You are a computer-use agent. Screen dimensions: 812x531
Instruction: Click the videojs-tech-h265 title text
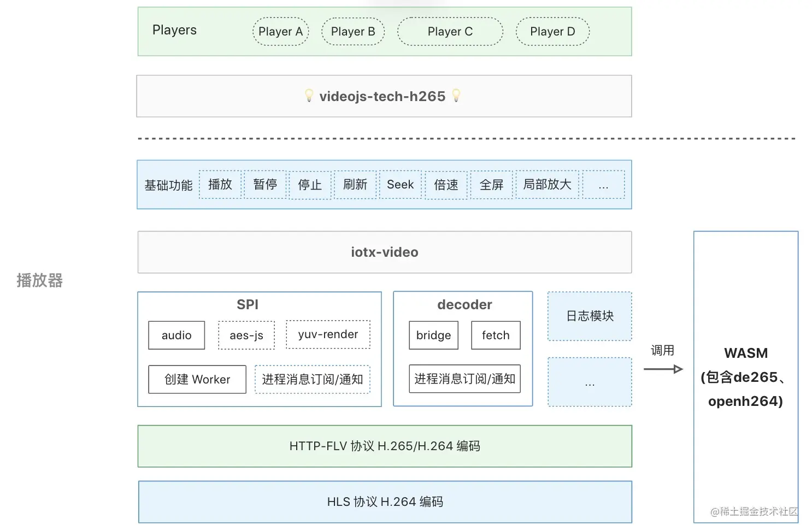[383, 96]
